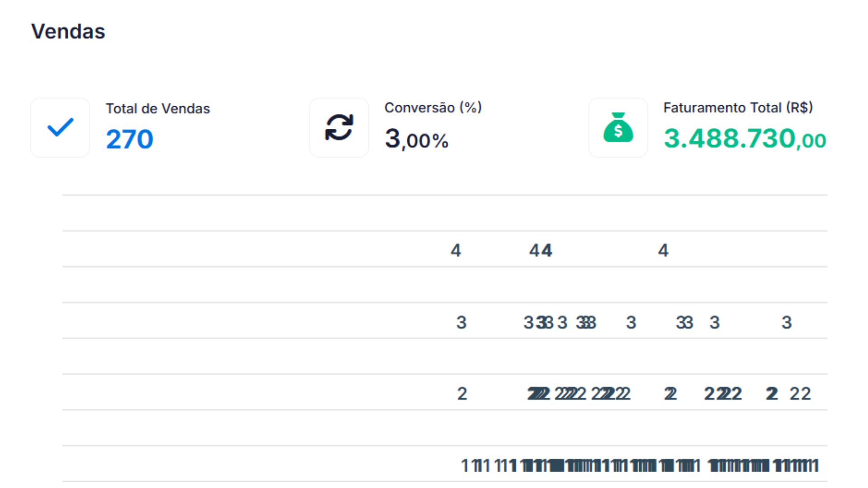The height and width of the screenshot is (488, 868).
Task: Click the green 3.488.730,00 revenue value
Action: 745,139
